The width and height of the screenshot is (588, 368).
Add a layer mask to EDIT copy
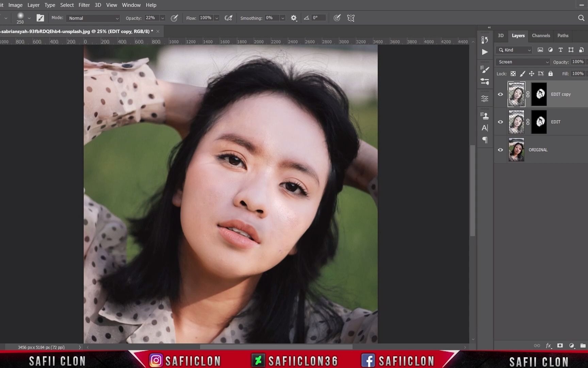click(x=560, y=346)
